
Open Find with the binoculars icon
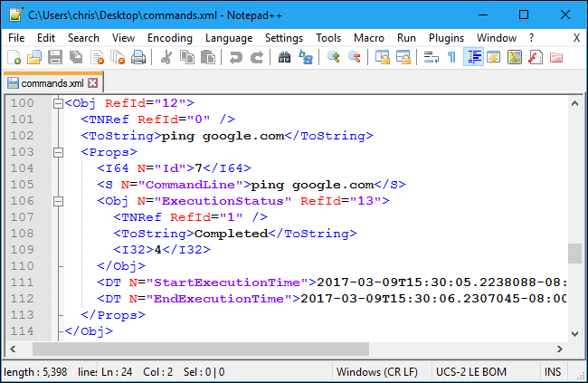pos(284,57)
